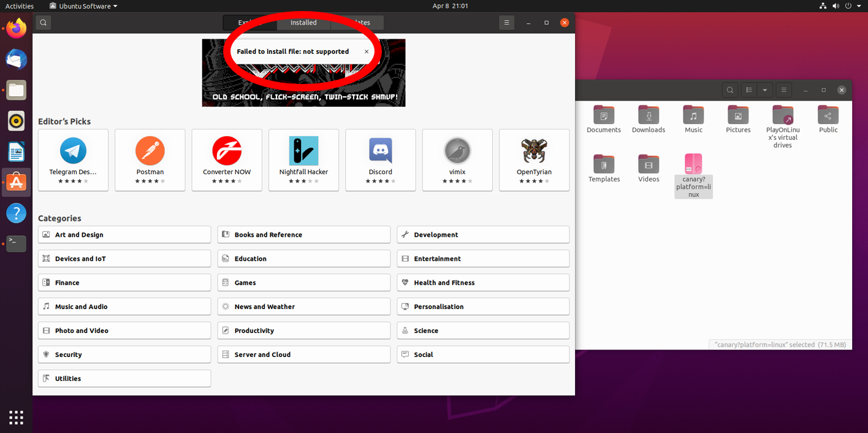Open Terminal from the dock
The height and width of the screenshot is (433, 868).
(17, 243)
